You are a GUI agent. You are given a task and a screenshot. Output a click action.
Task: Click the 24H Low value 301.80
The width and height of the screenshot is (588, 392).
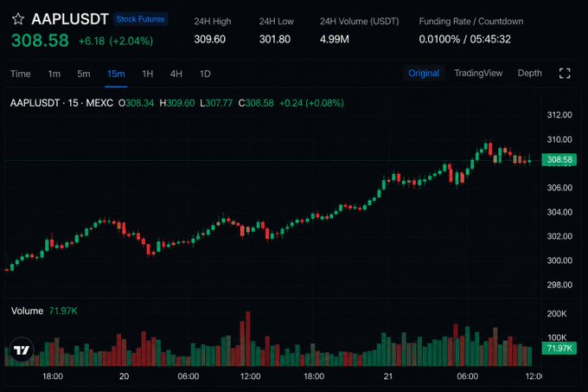click(x=275, y=39)
